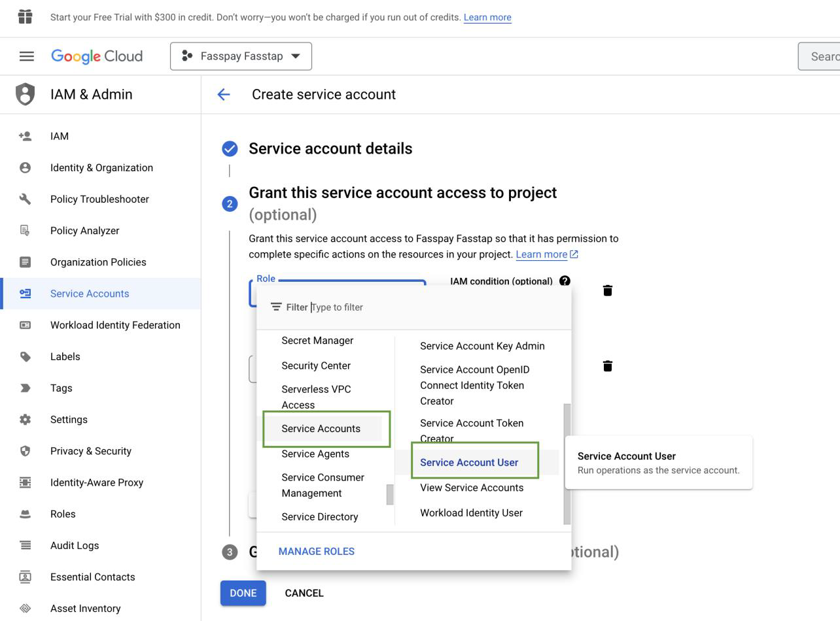Image resolution: width=840 pixels, height=621 pixels.
Task: Open Essential Contacts in sidebar
Action: (x=92, y=577)
